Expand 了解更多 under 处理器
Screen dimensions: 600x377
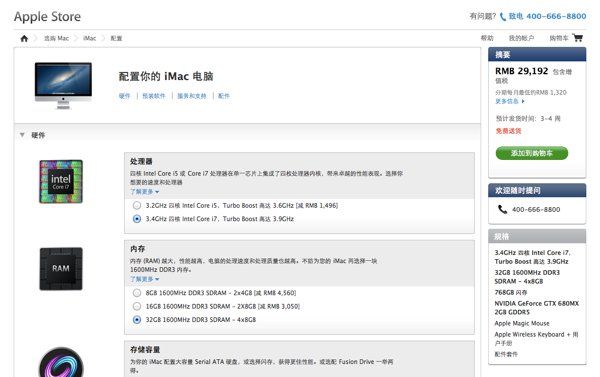click(x=145, y=192)
